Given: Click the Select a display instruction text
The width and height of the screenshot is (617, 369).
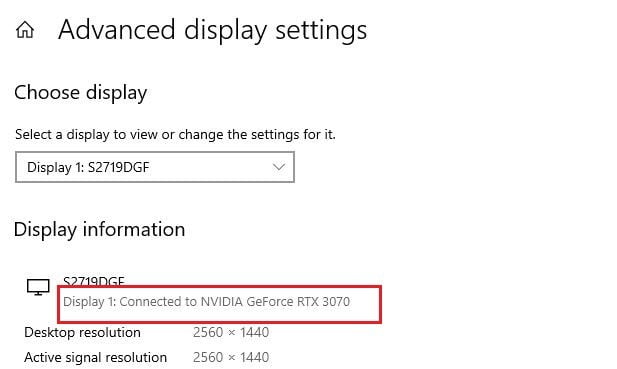Looking at the screenshot, I should coord(175,135).
